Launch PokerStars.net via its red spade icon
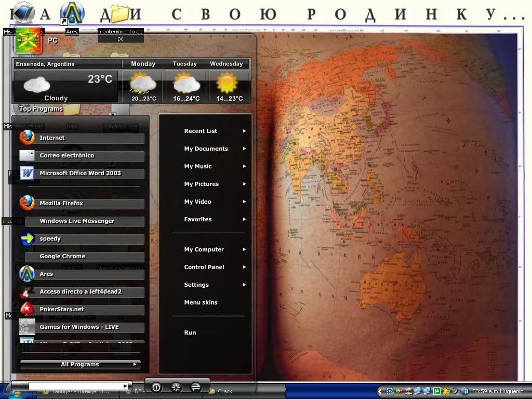532x399 pixels. tap(27, 309)
